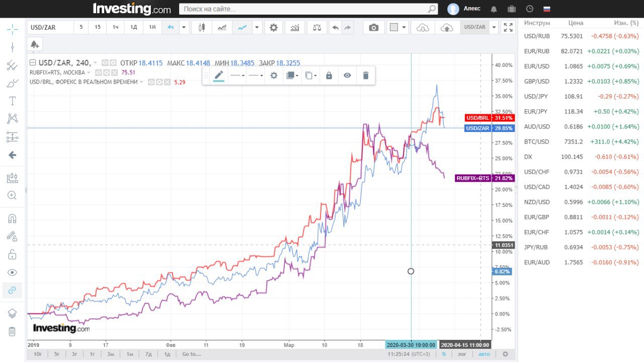
Task: Select the measure ruler tool
Action: [x=12, y=178]
